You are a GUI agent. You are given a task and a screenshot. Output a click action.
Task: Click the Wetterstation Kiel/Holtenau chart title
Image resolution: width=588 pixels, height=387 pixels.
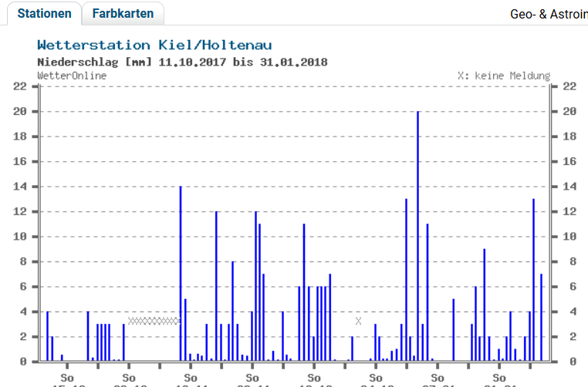154,45
